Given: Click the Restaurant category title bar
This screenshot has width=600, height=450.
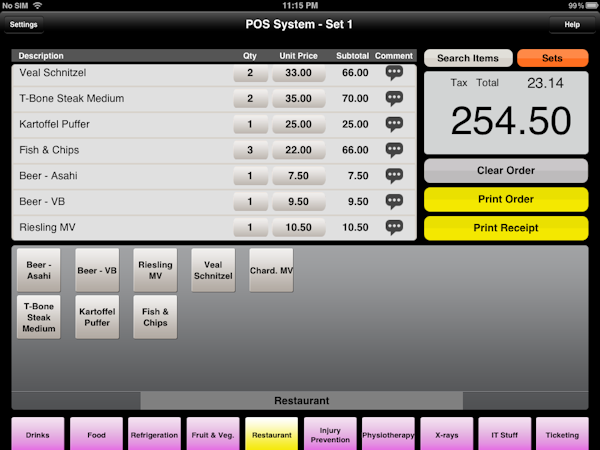Looking at the screenshot, I should 302,401.
